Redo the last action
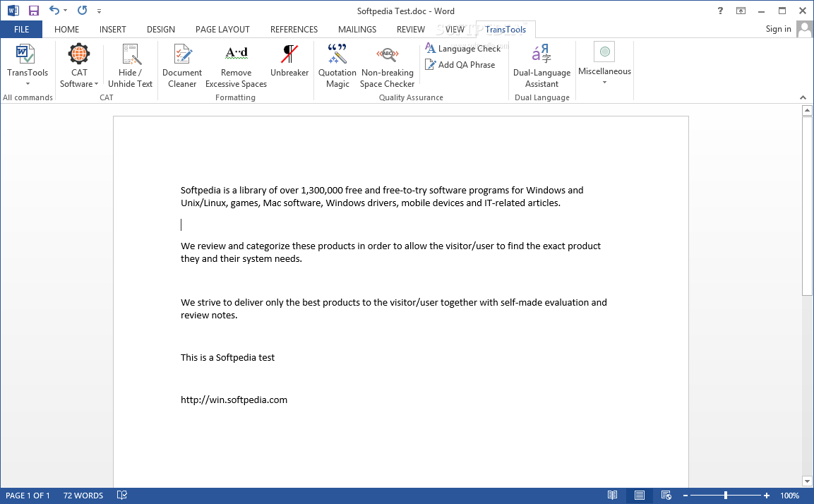This screenshot has width=814, height=504. click(x=82, y=10)
